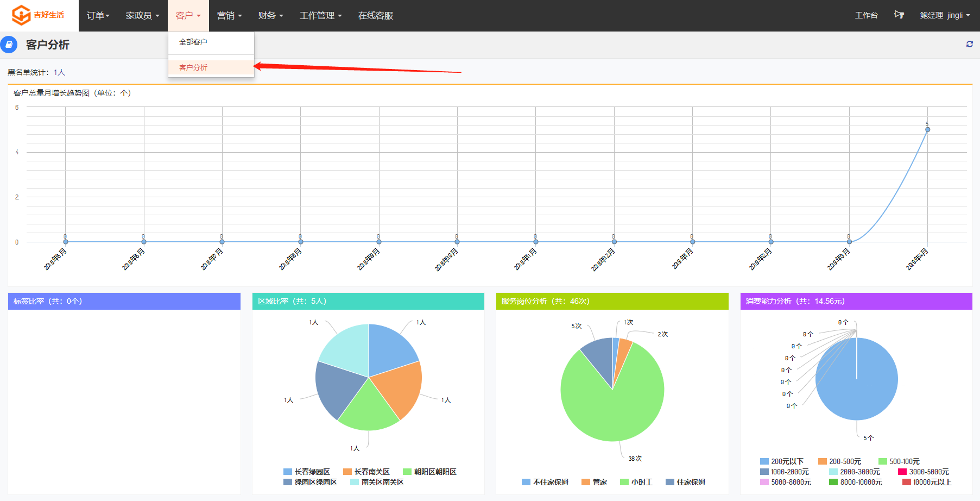Click the 吉好生活 logo
Viewport: 980px width, 501px height.
(38, 15)
